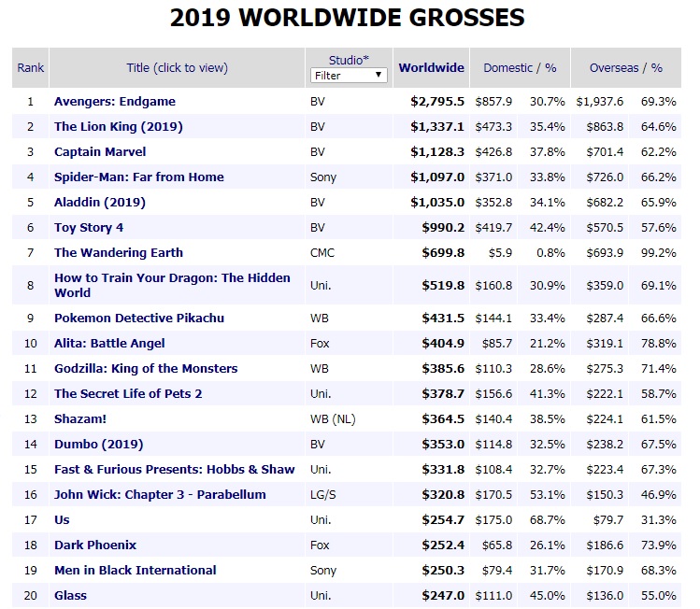The height and width of the screenshot is (609, 700).
Task: Open Spider-Man: Far from Home link
Action: pos(139,177)
